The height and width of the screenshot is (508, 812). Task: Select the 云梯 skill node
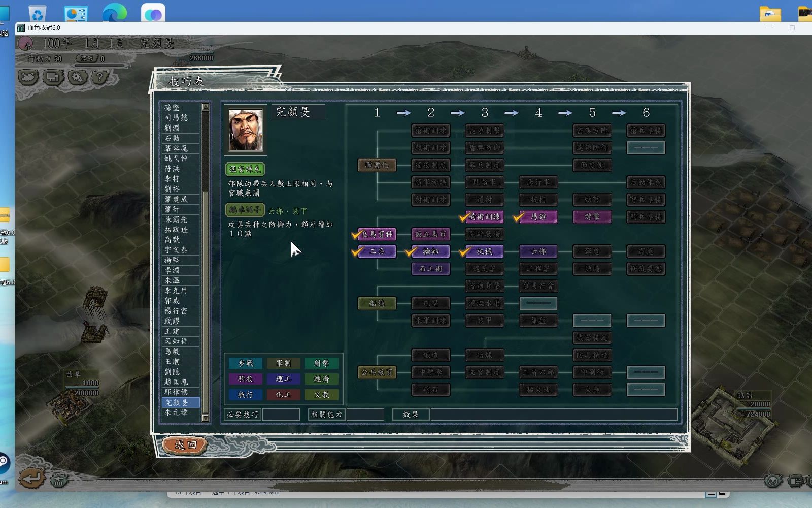[x=538, y=251]
